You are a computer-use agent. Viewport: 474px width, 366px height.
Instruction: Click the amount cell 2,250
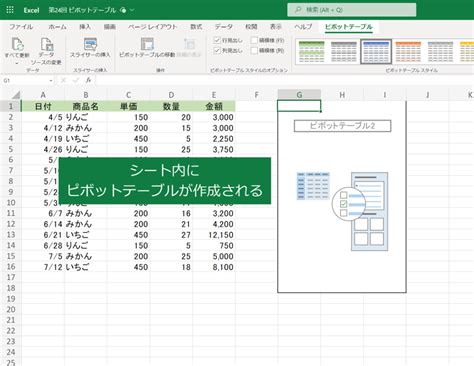[214, 139]
